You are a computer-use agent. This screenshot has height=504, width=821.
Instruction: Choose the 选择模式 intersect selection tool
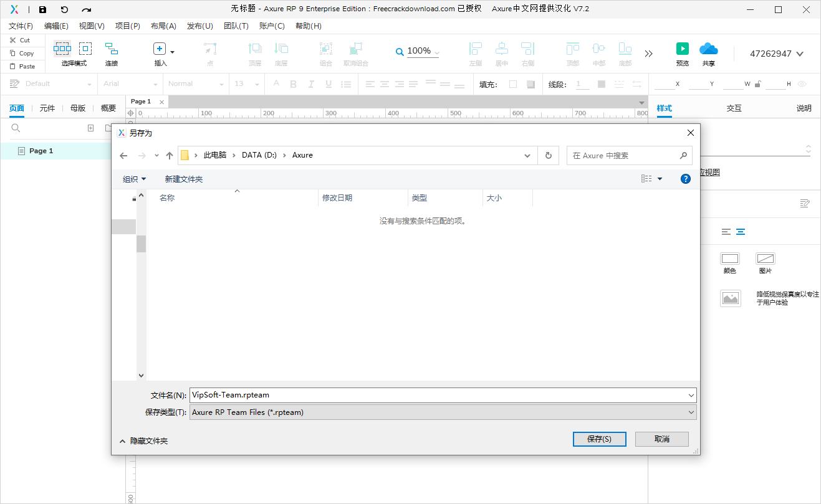62,49
